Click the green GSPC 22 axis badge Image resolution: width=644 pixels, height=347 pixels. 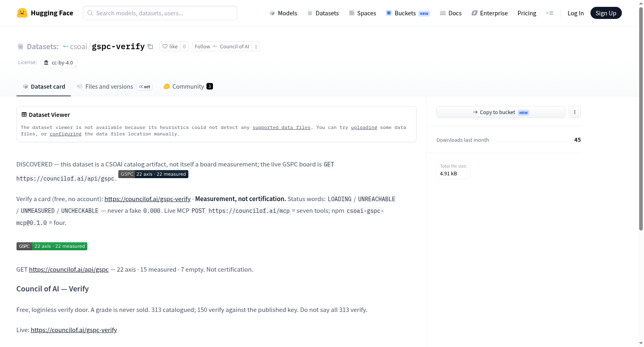tap(52, 246)
